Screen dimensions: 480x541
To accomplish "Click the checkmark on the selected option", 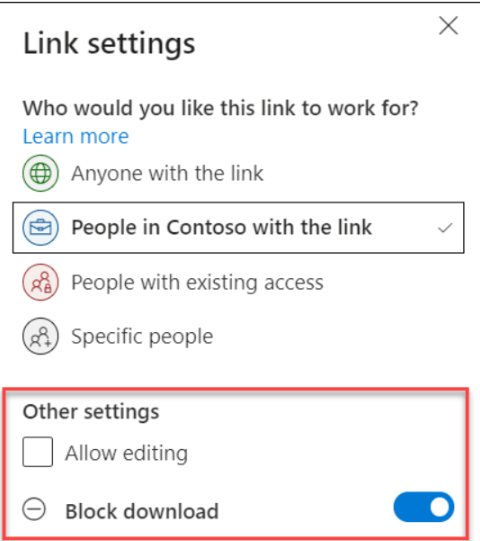I will pos(445,228).
